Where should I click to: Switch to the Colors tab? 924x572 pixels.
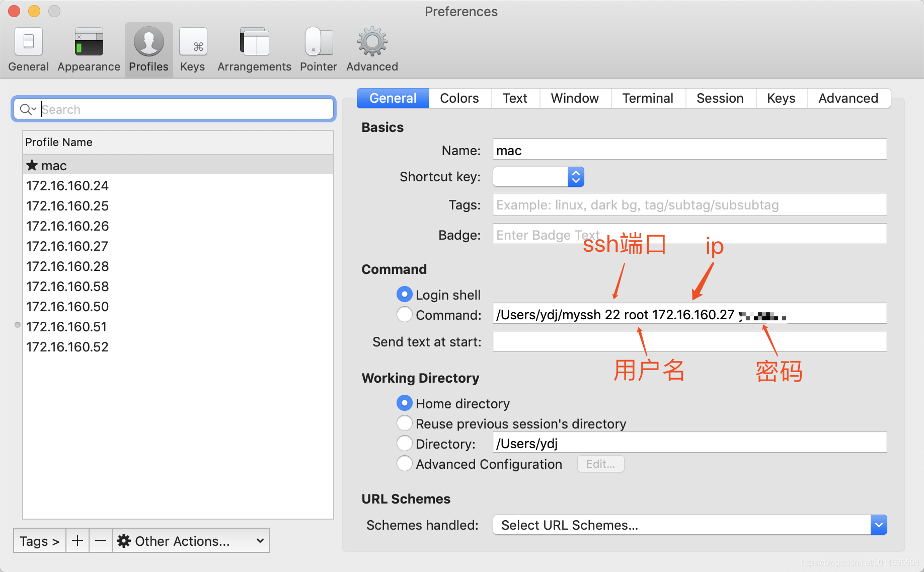tap(459, 98)
